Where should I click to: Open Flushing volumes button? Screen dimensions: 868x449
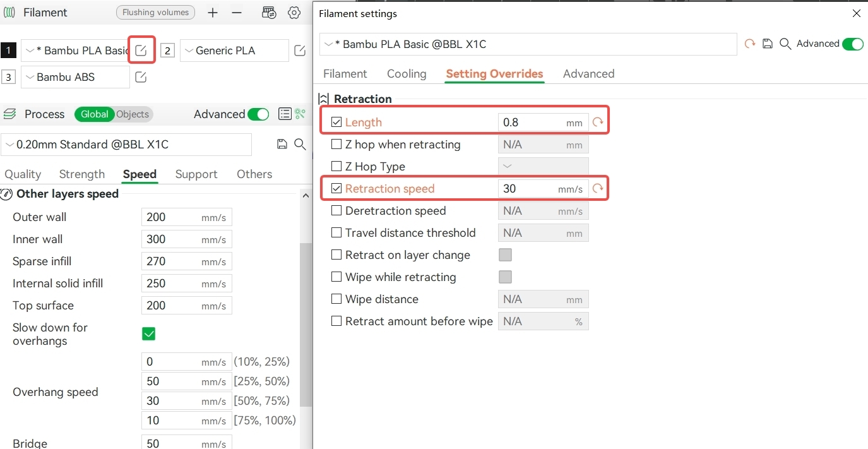coord(155,13)
